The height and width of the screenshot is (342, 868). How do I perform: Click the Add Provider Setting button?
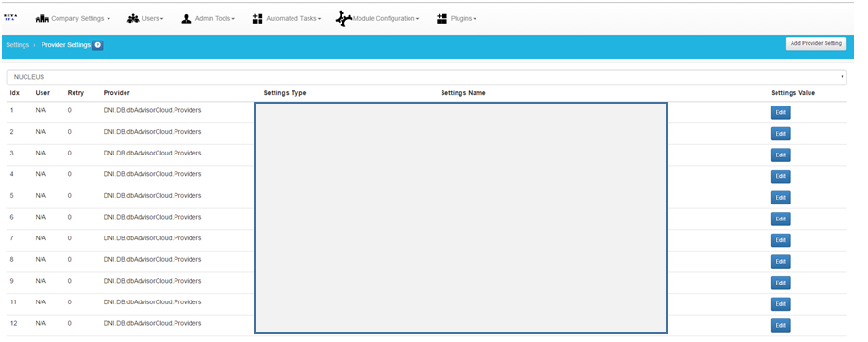click(816, 43)
